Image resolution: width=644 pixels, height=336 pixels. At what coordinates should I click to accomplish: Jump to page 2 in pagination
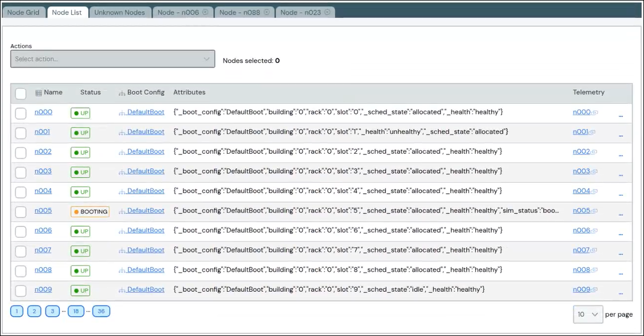pos(34,311)
